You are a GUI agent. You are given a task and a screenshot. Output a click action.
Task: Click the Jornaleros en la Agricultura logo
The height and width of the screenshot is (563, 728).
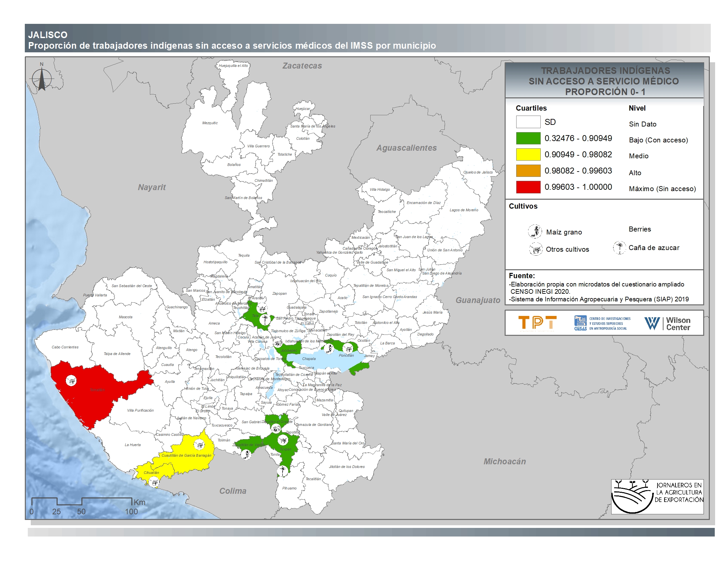pos(657,496)
